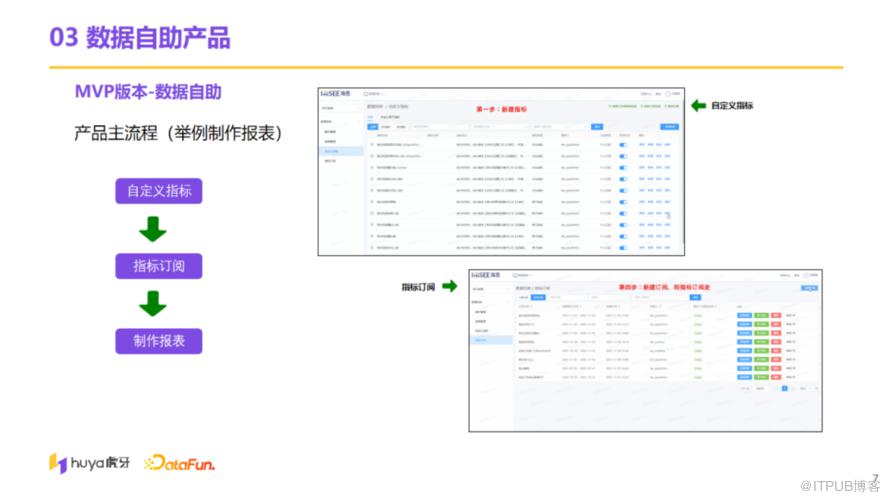The image size is (890, 501).
Task: Toggle the first row switch in upper table
Action: tap(624, 145)
